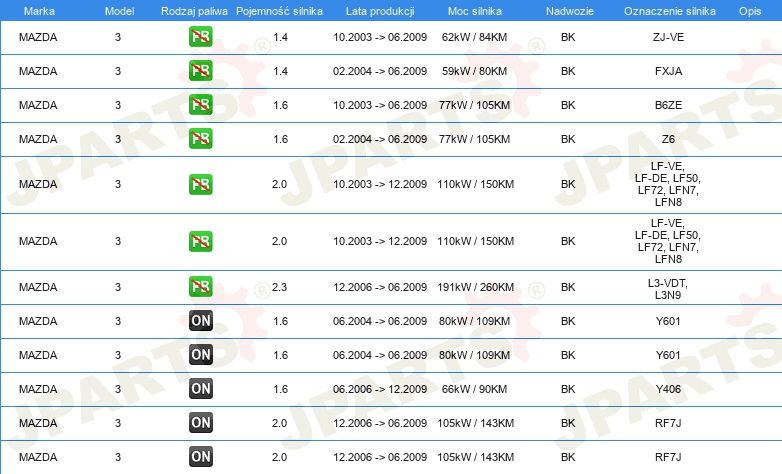782x474 pixels.
Task: Select the 1.6 capacity in the Y406 row
Action: coord(281,389)
